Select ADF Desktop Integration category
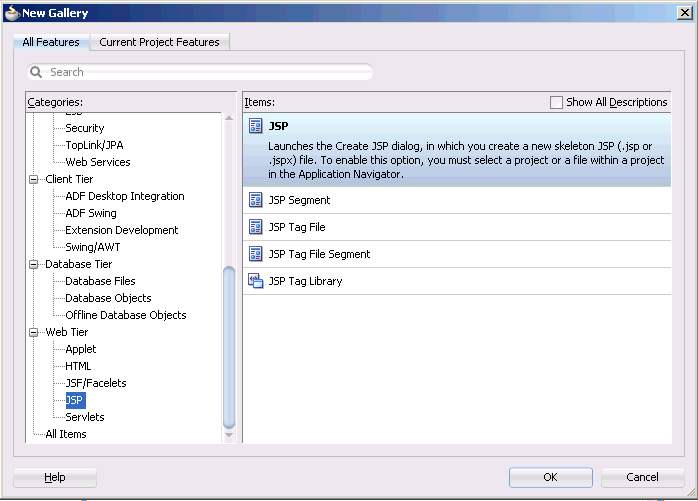The image size is (698, 501). tap(125, 196)
